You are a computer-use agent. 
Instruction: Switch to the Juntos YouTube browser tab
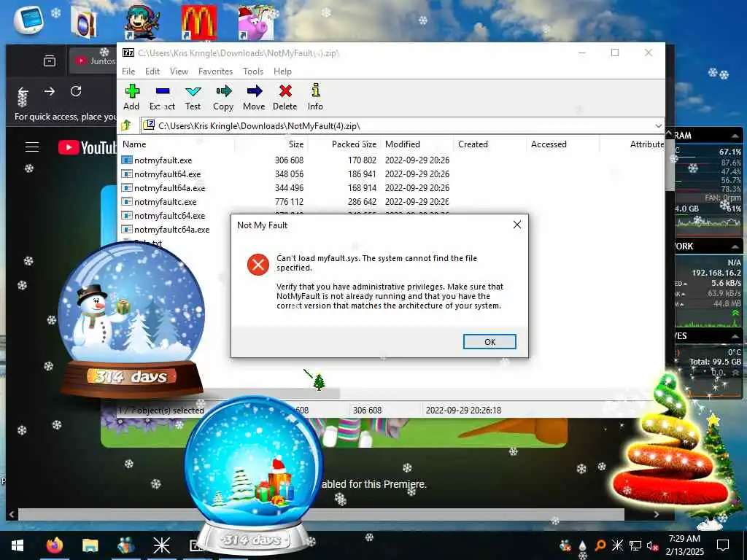[x=94, y=61]
